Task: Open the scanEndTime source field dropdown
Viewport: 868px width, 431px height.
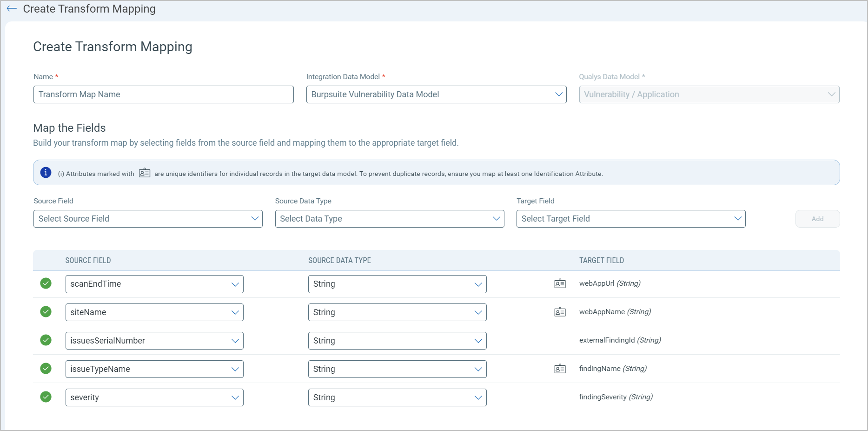Action: pyautogui.click(x=154, y=284)
